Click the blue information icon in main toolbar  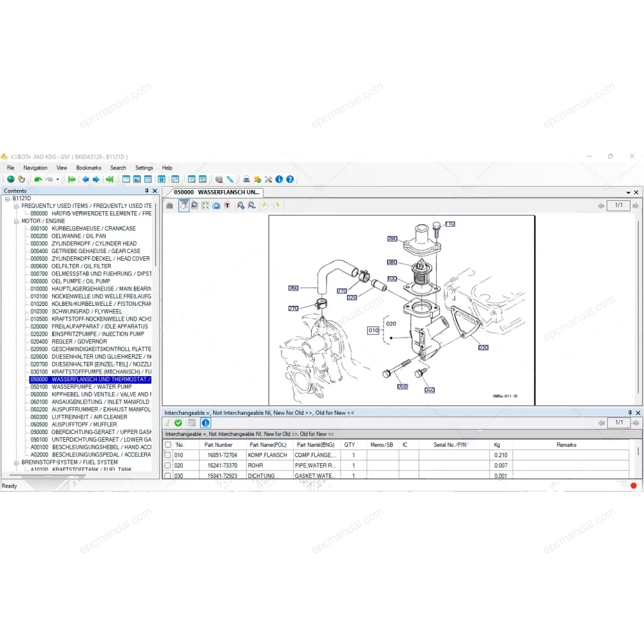(x=279, y=179)
